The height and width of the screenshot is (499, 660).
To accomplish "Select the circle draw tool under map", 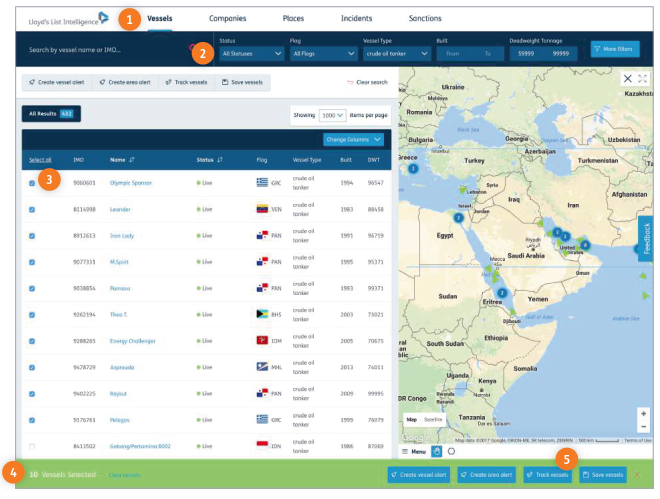I will [x=451, y=452].
